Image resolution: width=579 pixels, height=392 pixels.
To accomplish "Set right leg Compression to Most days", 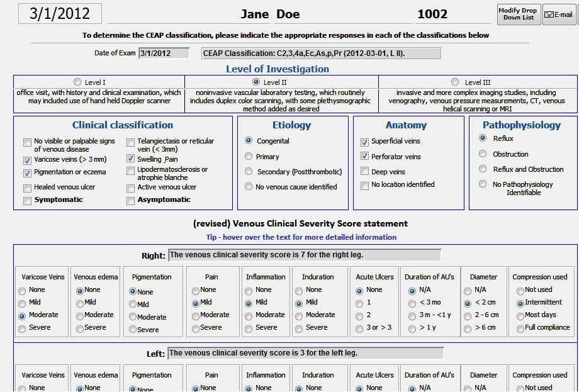I will 520,316.
